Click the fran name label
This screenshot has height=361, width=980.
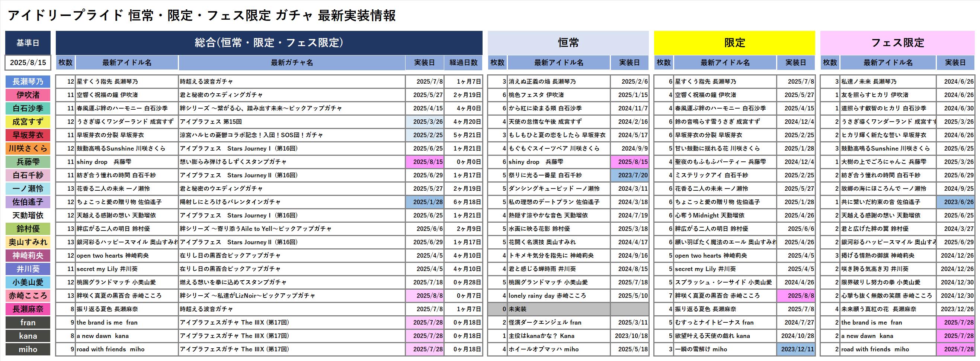click(x=28, y=323)
